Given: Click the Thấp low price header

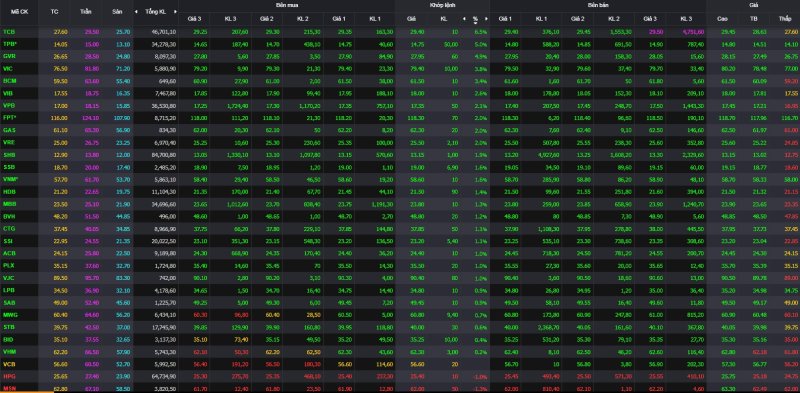Looking at the screenshot, I should pos(785,19).
